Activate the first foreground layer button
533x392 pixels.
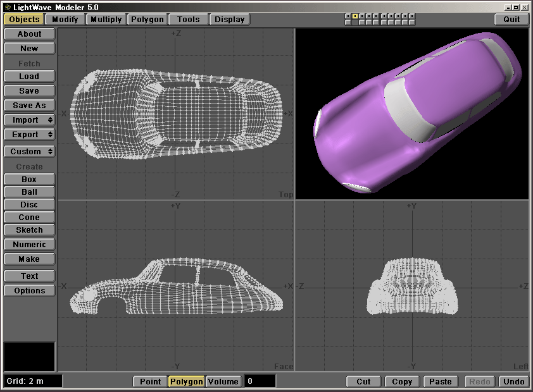point(348,16)
